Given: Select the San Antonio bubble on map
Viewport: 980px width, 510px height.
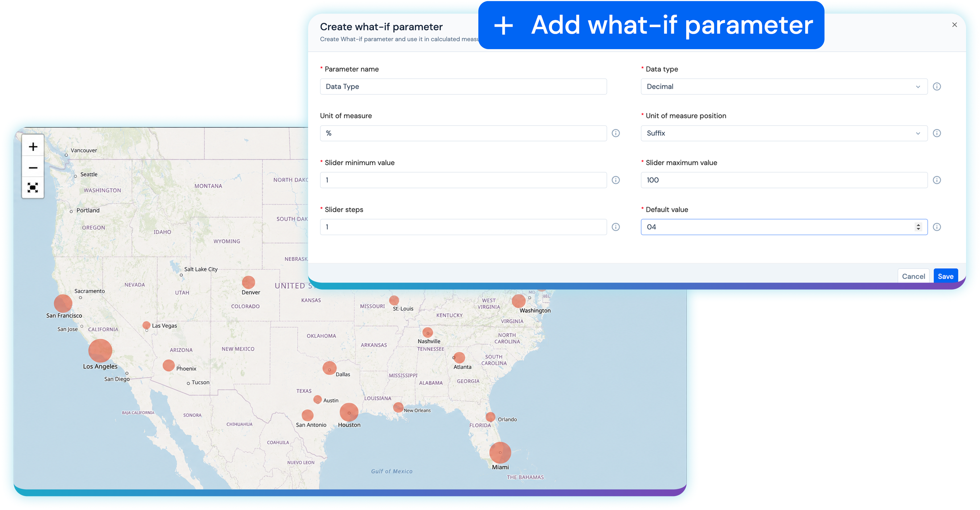Looking at the screenshot, I should tap(308, 415).
